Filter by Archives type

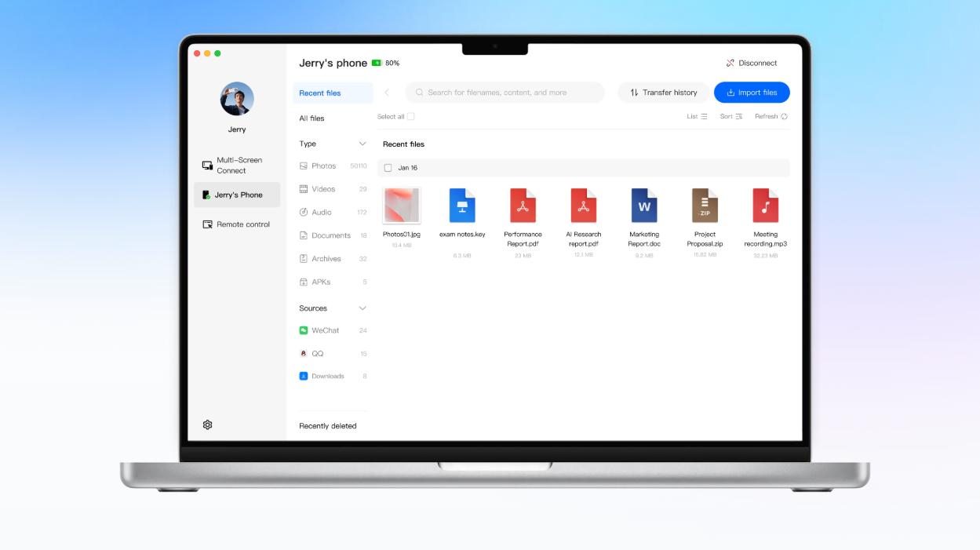click(x=333, y=259)
